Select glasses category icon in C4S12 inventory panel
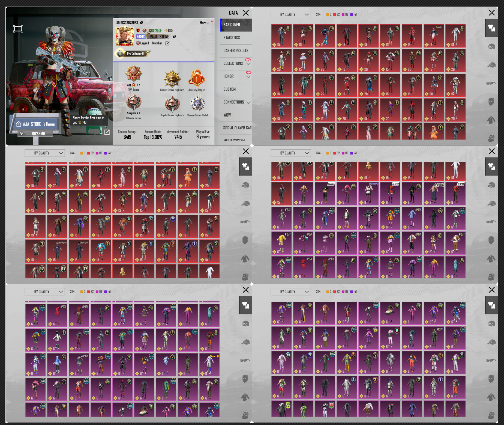This screenshot has width=504, height=425. coord(245,360)
